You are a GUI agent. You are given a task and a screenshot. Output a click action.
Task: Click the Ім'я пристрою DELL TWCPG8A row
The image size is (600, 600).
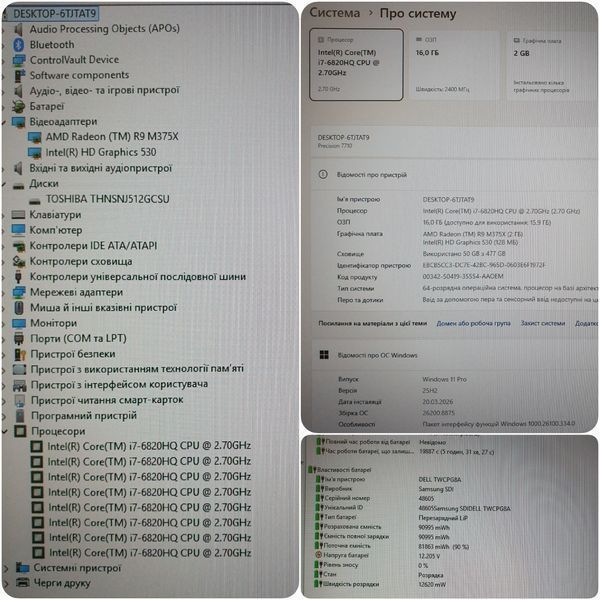[x=388, y=479]
